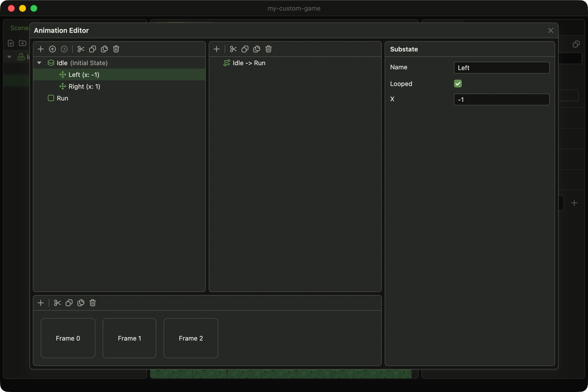Close the Animation Editor dialog

tap(551, 30)
